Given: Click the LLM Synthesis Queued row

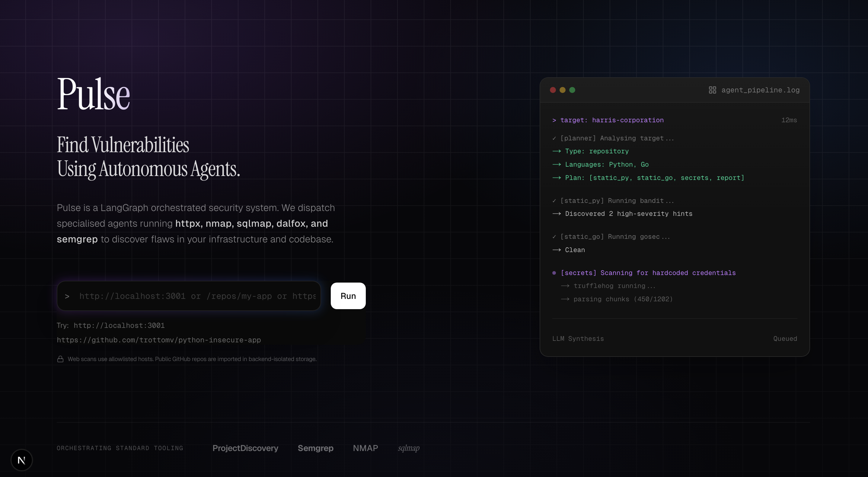Looking at the screenshot, I should click(675, 338).
